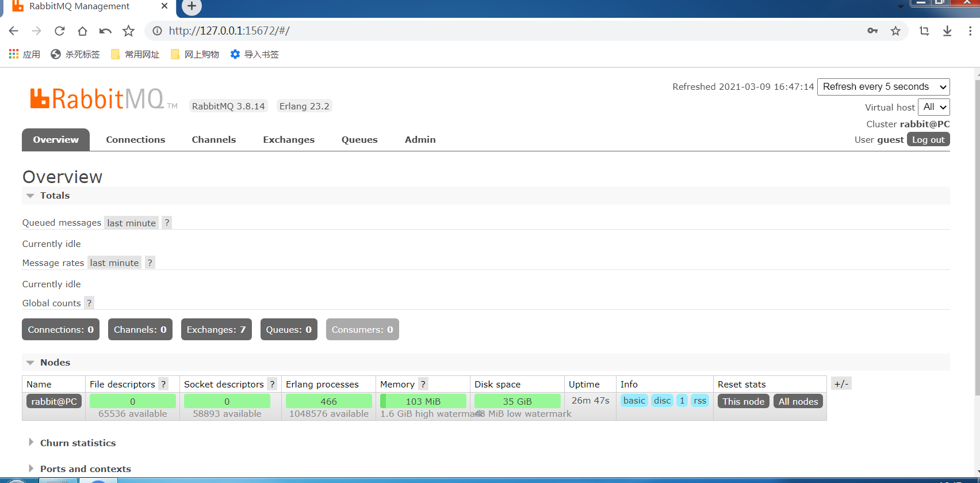980x483 pixels.
Task: Open the 应用 apps shortcut
Action: click(x=25, y=54)
